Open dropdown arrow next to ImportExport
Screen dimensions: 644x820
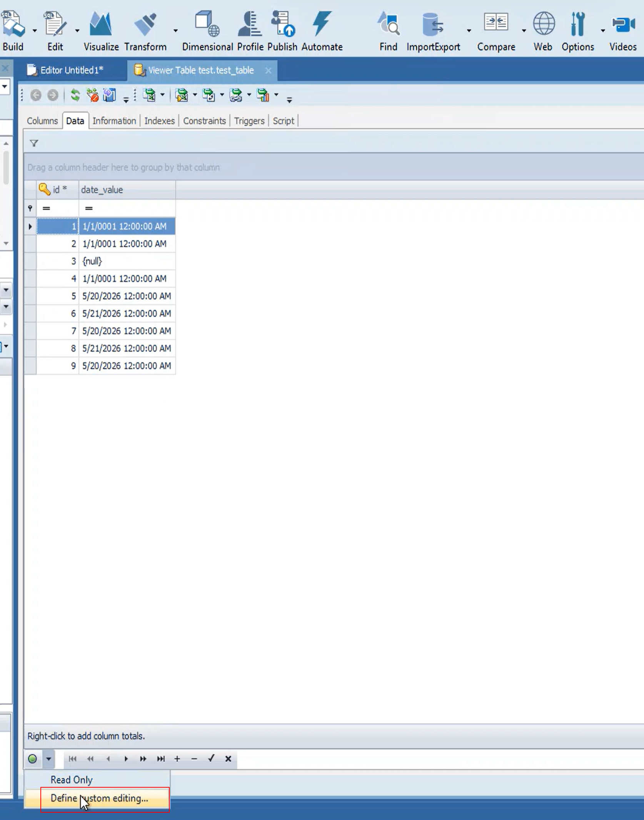point(469,30)
